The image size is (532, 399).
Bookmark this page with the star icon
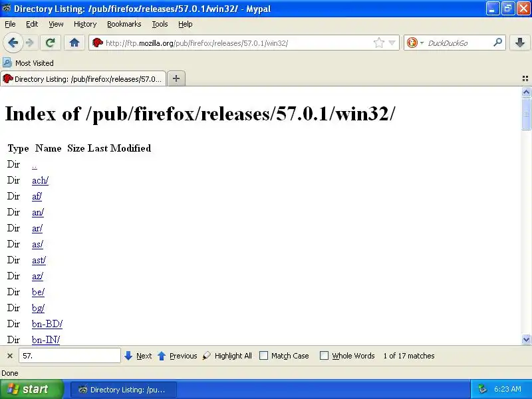(x=378, y=43)
